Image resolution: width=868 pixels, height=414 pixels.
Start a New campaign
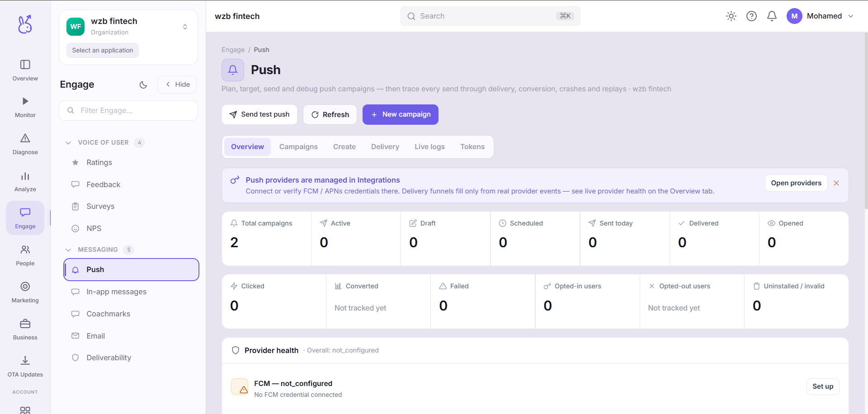(401, 115)
